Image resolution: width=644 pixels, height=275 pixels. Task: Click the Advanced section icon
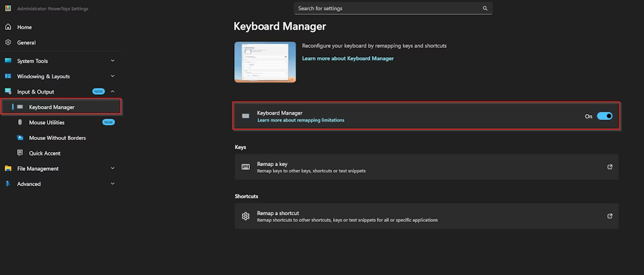click(x=8, y=184)
